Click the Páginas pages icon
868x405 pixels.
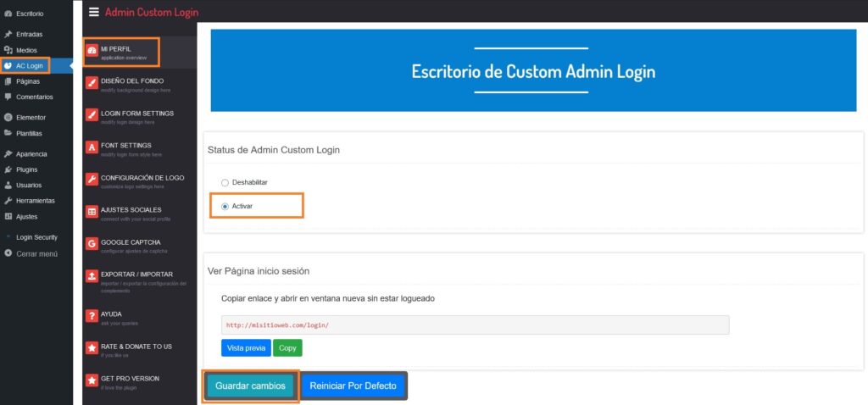(8, 81)
